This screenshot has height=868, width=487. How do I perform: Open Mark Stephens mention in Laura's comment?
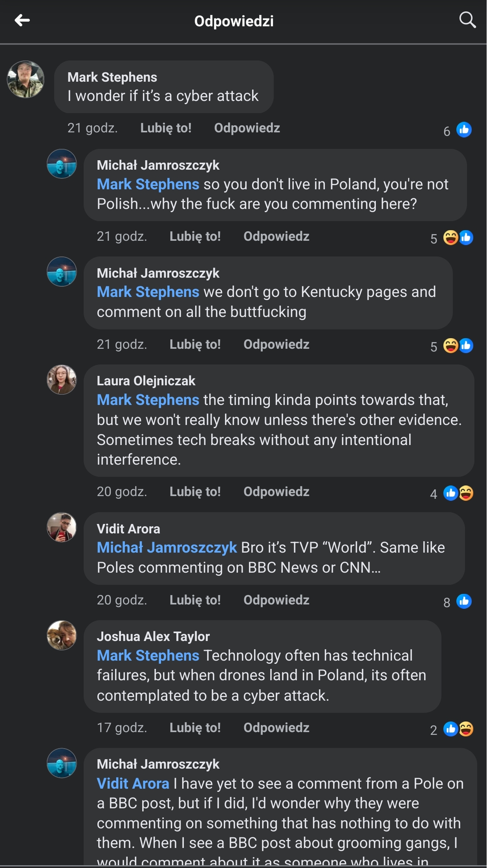148,400
